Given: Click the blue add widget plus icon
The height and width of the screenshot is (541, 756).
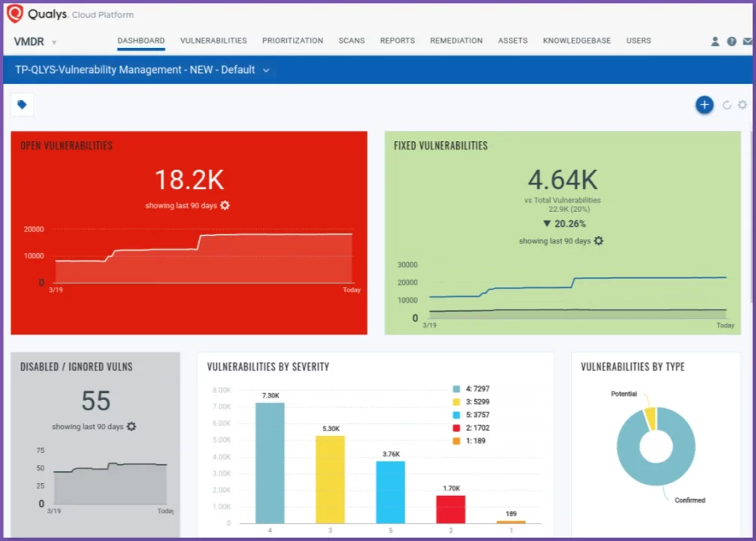Looking at the screenshot, I should tap(704, 104).
